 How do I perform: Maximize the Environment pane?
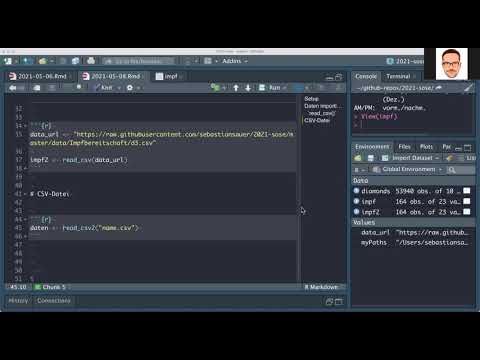[x=468, y=147]
